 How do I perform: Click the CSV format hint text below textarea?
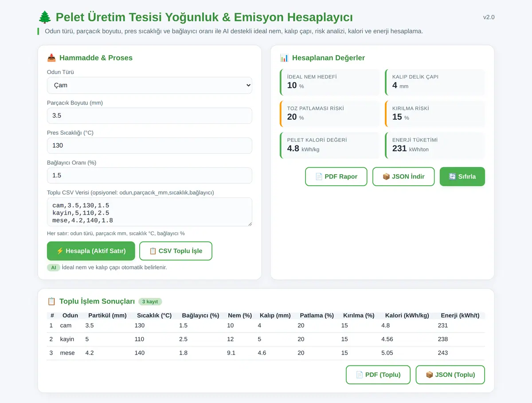[116, 234]
